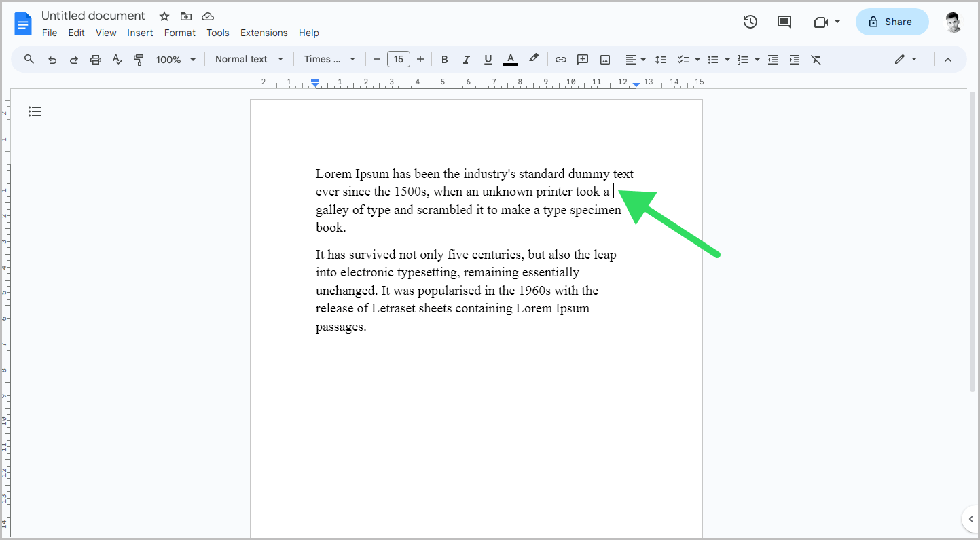This screenshot has width=980, height=540.
Task: Star the Untitled document
Action: [x=164, y=16]
